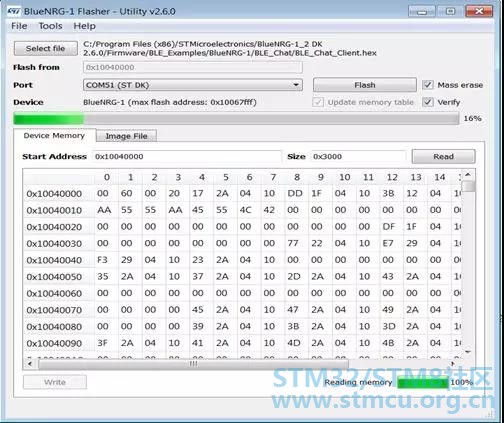504x423 pixels.
Task: Switch to the Device Memory tab
Action: click(54, 136)
